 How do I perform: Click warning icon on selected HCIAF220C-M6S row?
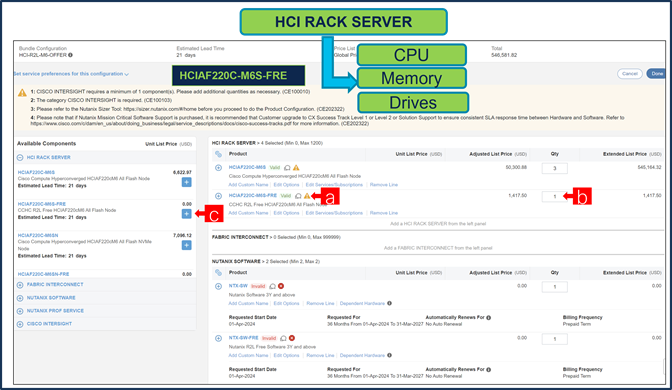[296, 168]
